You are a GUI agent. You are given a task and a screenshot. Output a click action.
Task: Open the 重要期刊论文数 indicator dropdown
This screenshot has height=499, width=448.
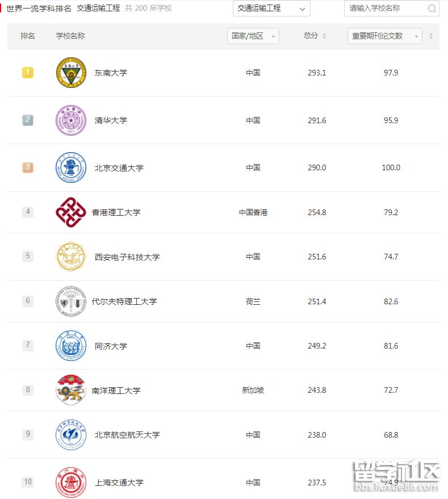(384, 36)
